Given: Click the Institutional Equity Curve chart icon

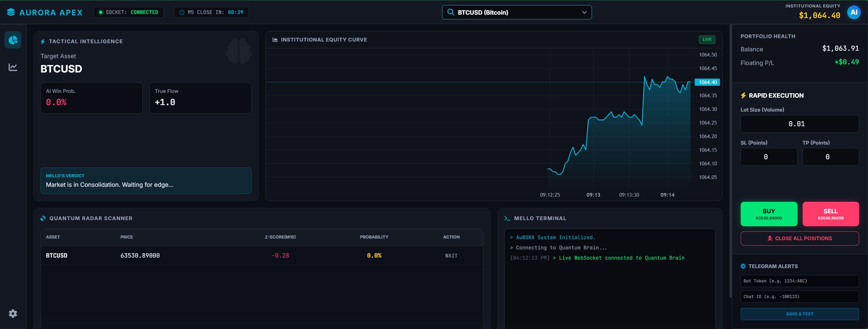Looking at the screenshot, I should pyautogui.click(x=275, y=40).
